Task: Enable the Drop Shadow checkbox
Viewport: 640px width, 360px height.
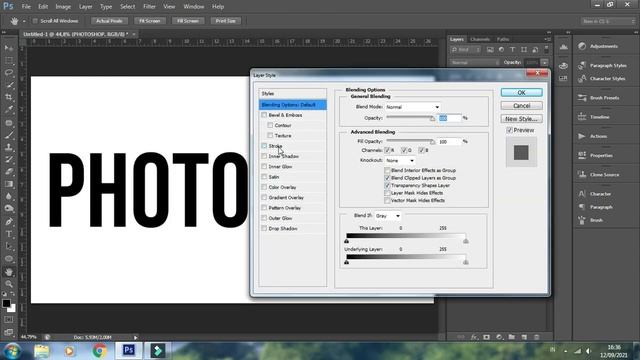Action: [x=264, y=228]
